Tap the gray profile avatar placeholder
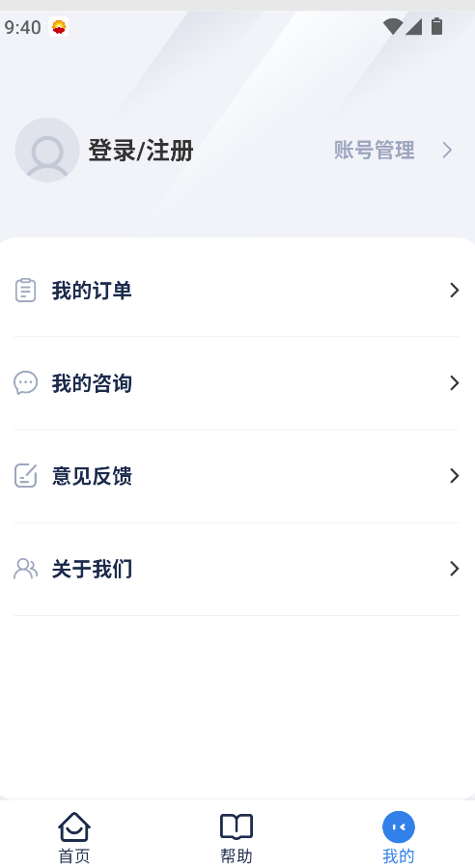Viewport: 475px width, 868px height. [47, 150]
